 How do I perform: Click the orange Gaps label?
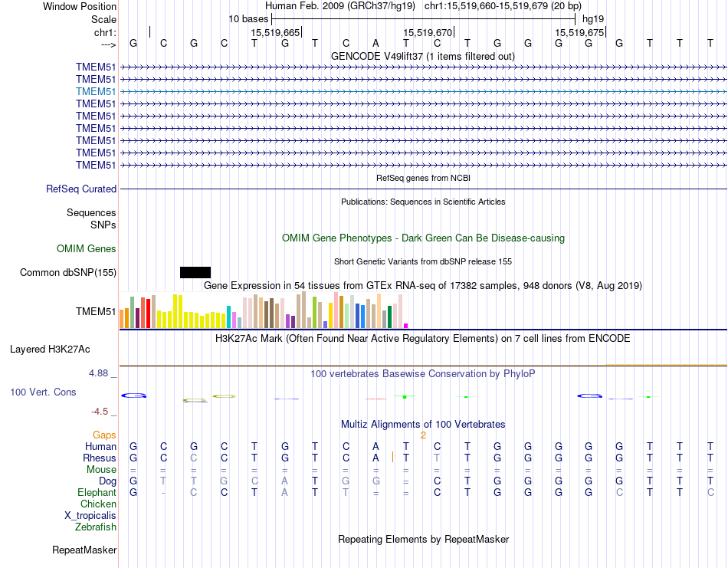tap(104, 435)
